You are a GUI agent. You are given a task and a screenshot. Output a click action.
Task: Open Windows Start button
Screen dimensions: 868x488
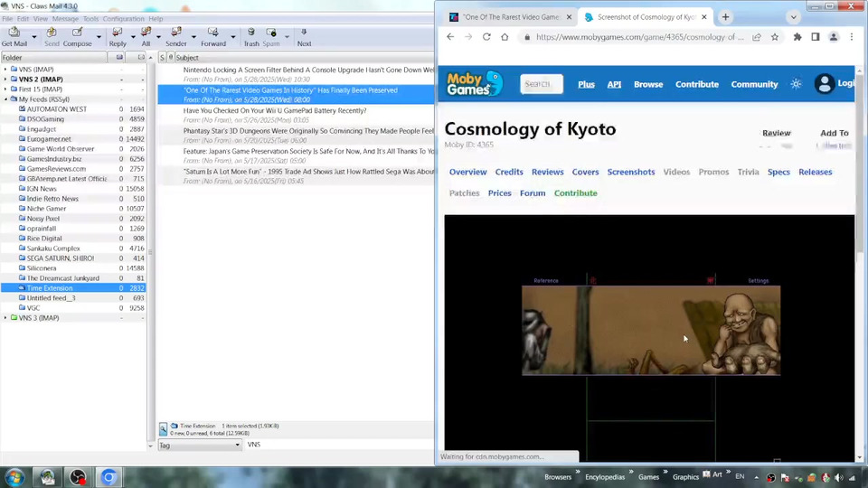tap(15, 477)
